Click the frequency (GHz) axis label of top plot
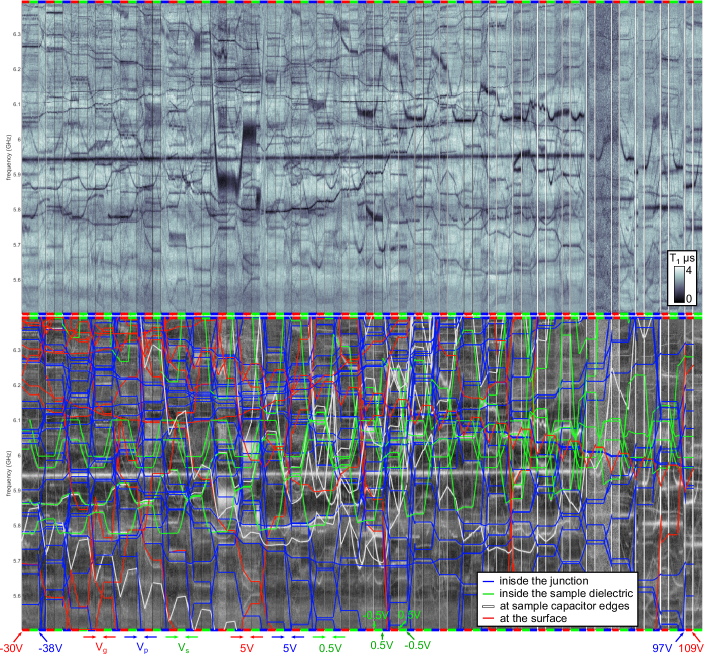 8,157
